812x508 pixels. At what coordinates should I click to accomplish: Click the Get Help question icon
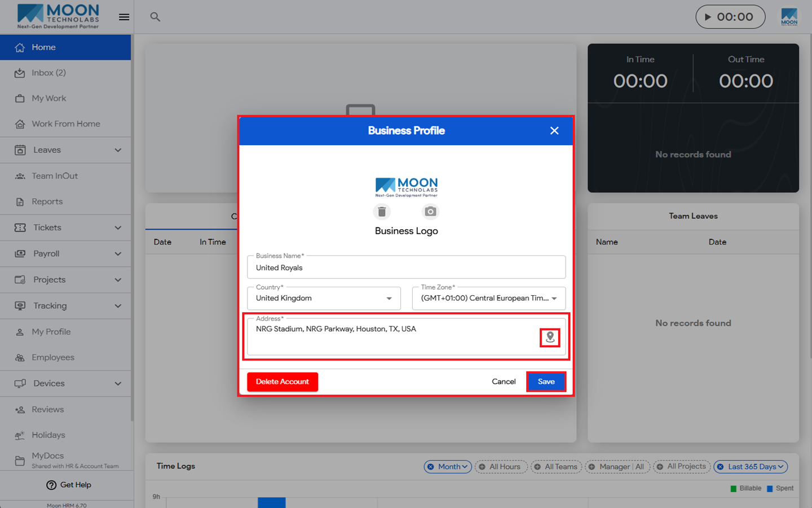(x=51, y=485)
